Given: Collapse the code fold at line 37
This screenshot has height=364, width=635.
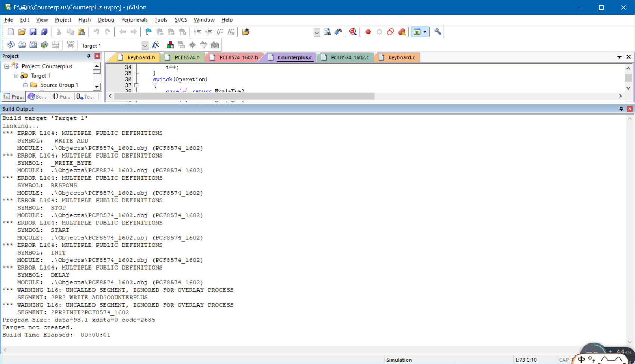Looking at the screenshot, I should 137,85.
